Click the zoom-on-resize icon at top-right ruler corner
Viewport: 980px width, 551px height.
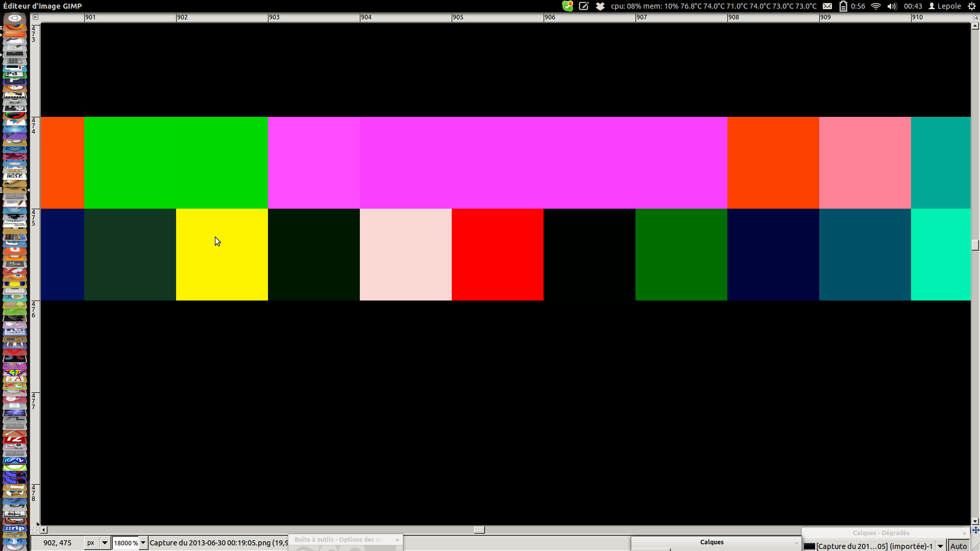[x=975, y=17]
